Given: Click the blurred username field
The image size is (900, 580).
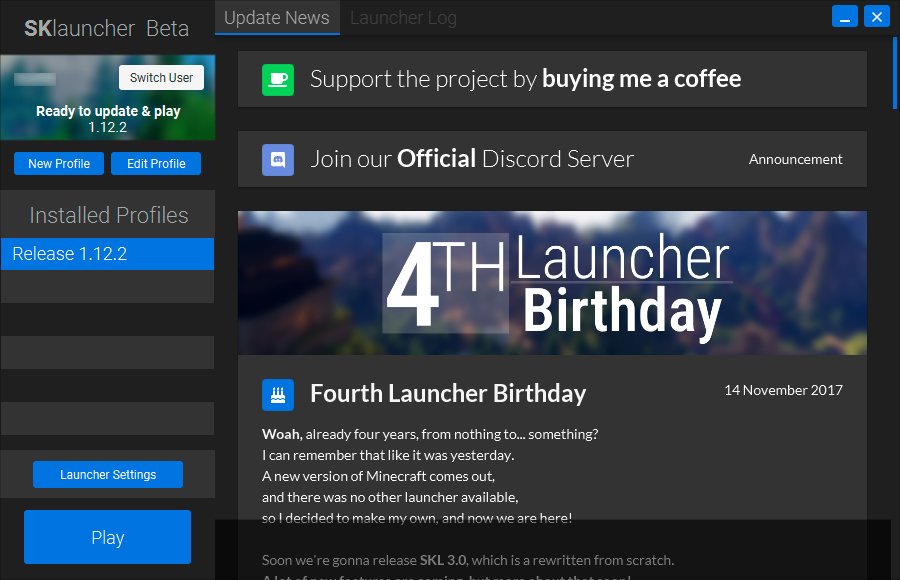Looking at the screenshot, I should click(35, 79).
